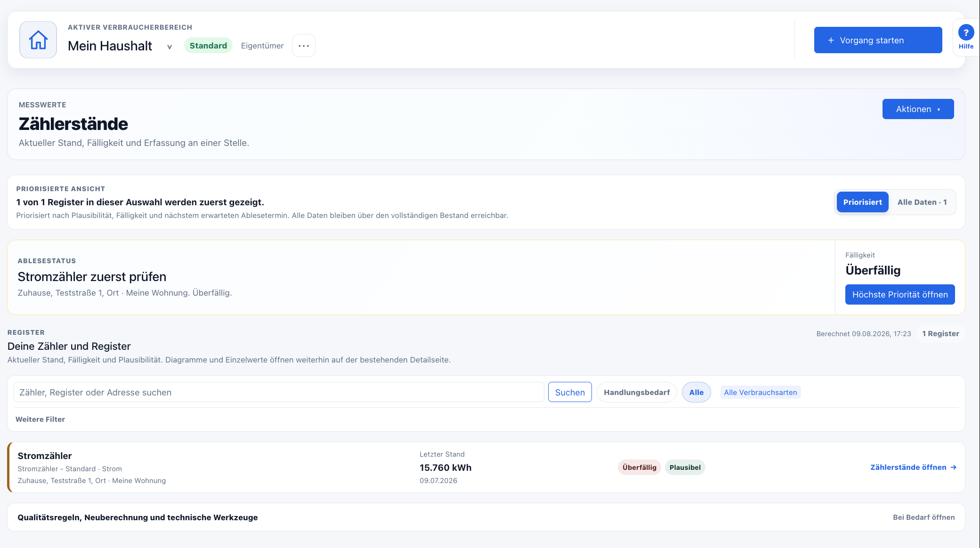Focus the Zähler, Register oder Adresse search field
980x548 pixels.
279,392
